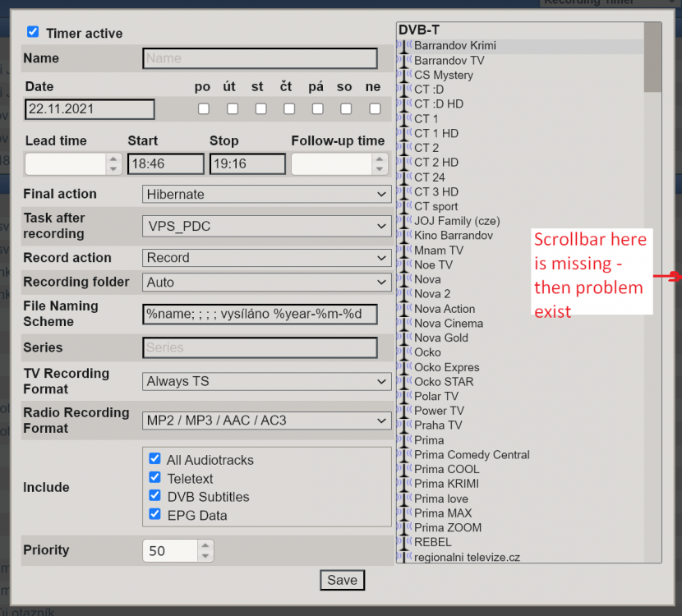Viewport: 682px width, 616px height.
Task: Uncheck the DVB Subtitles option
Action: pos(154,496)
